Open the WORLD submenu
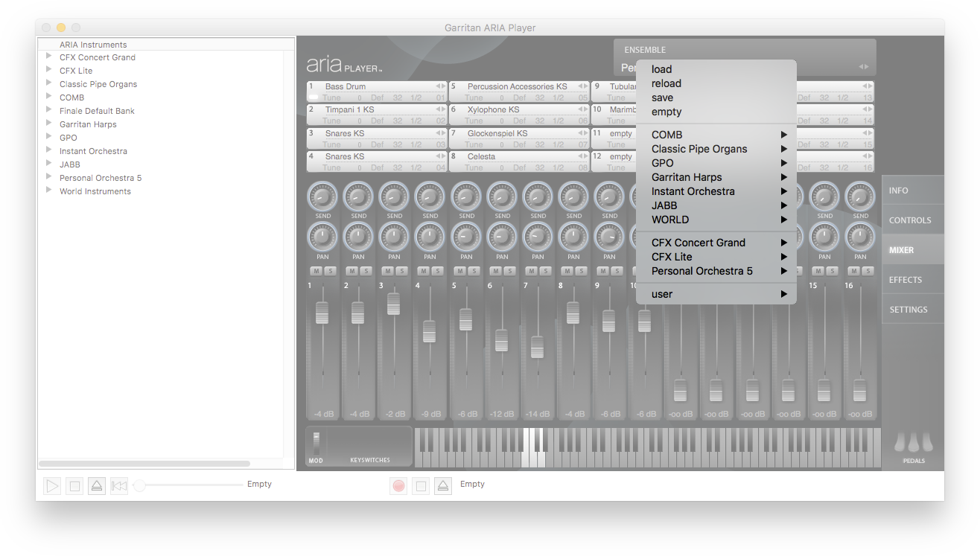This screenshot has width=980, height=556. 716,220
